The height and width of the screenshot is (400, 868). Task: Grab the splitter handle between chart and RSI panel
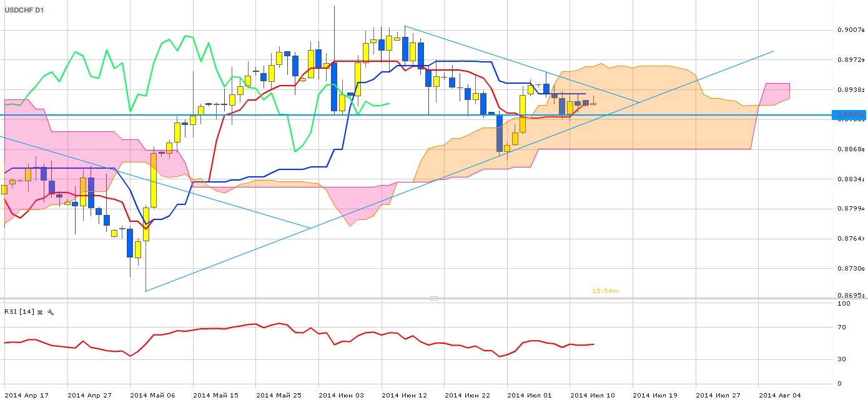pyautogui.click(x=434, y=298)
